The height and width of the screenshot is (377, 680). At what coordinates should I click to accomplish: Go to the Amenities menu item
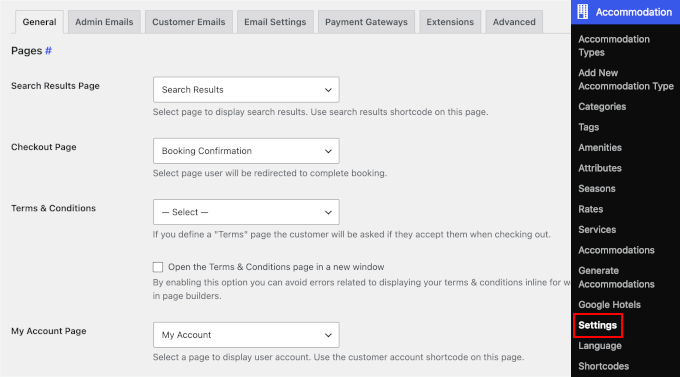tap(600, 148)
